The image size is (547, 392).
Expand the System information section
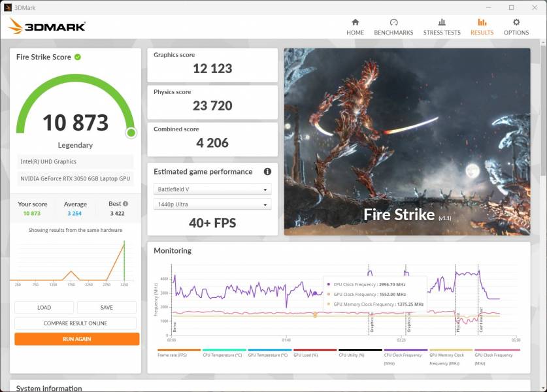coord(49,387)
